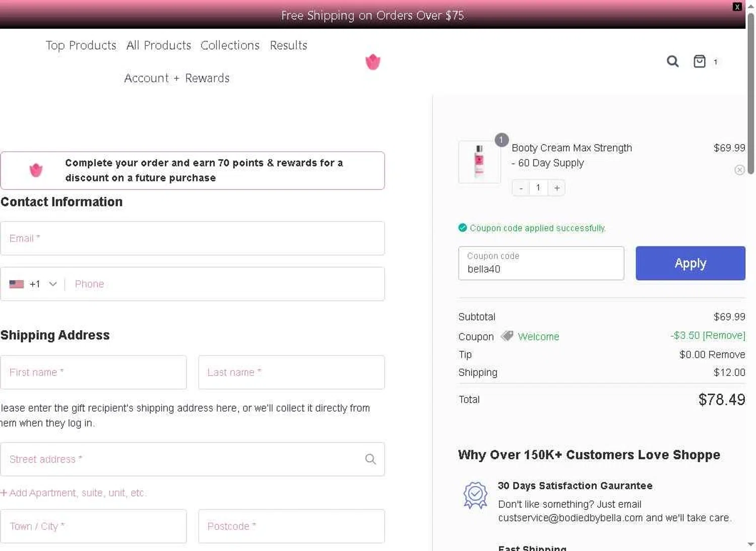This screenshot has width=756, height=551.
Task: Click the Street address field
Action: [x=193, y=459]
